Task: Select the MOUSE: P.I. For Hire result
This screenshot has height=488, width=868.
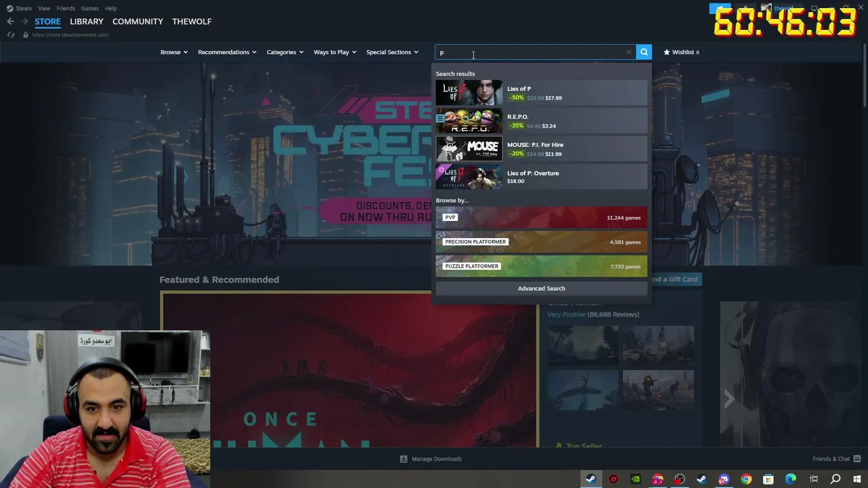Action: pos(541,149)
